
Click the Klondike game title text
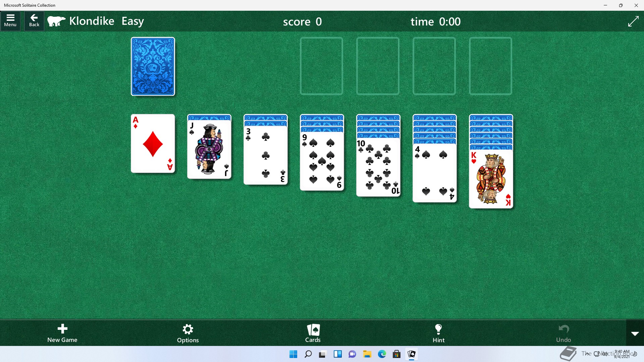pyautogui.click(x=92, y=21)
